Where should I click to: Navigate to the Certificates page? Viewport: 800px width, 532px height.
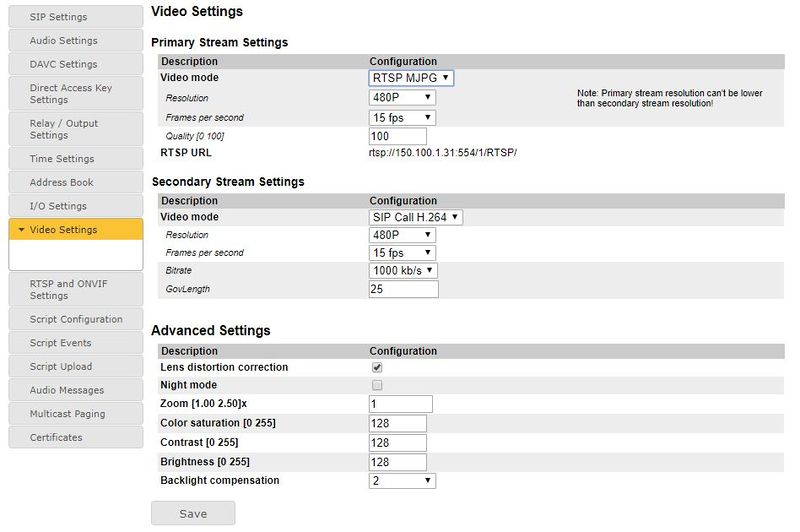click(75, 437)
